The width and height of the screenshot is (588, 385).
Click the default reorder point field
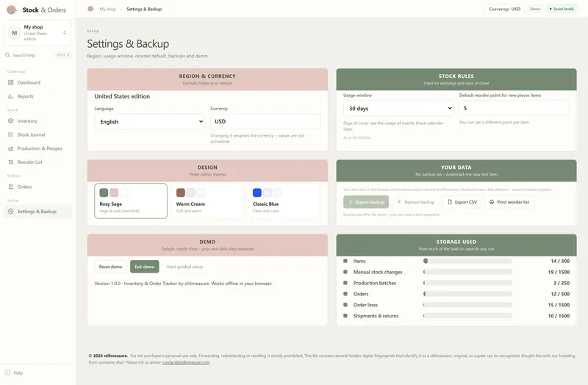(x=514, y=108)
